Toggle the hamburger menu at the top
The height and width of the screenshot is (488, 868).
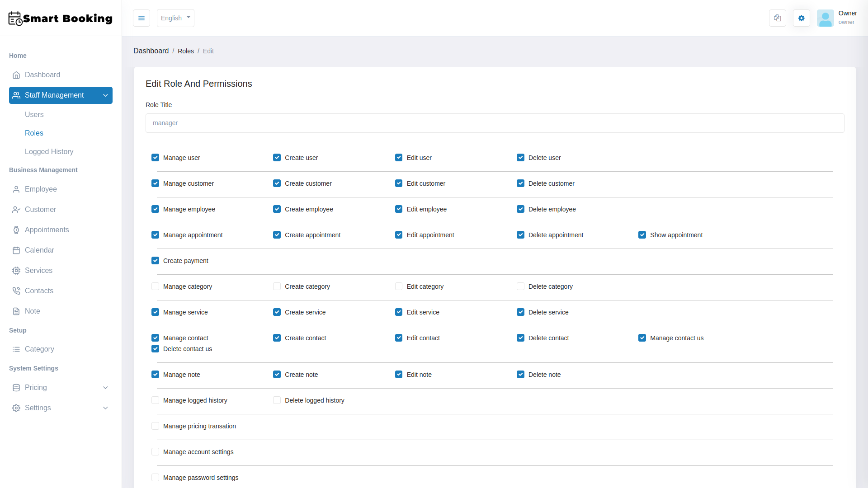[x=142, y=18]
